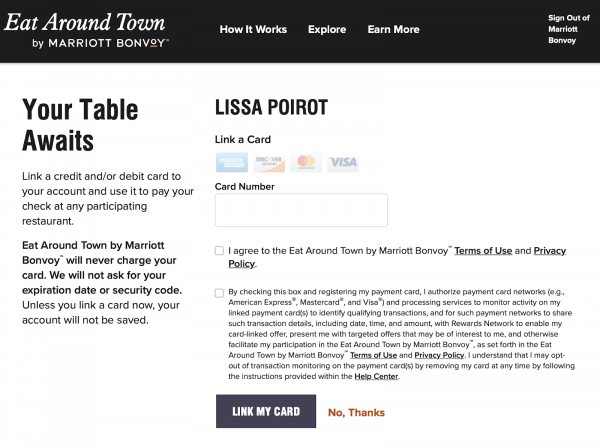
Task: Select the Visa card icon
Action: [342, 163]
